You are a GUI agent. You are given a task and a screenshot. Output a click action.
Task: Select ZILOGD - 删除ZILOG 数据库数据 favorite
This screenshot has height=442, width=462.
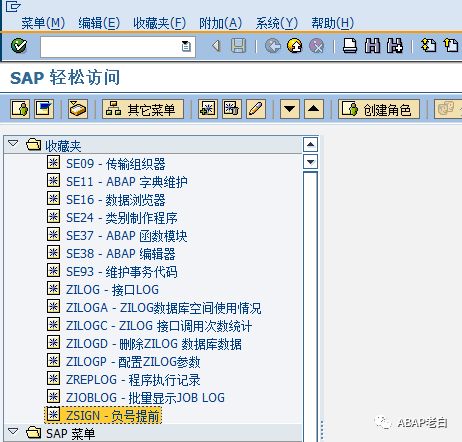pyautogui.click(x=154, y=344)
